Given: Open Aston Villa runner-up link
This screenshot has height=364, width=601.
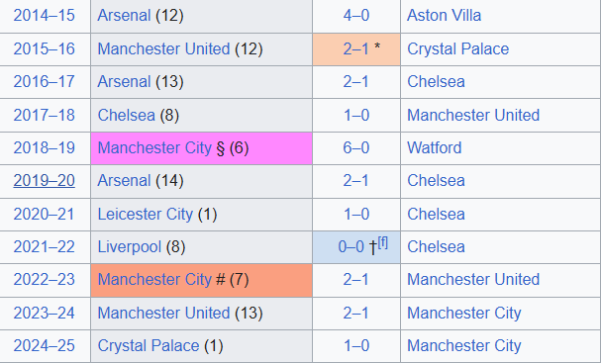Looking at the screenshot, I should pyautogui.click(x=444, y=16).
